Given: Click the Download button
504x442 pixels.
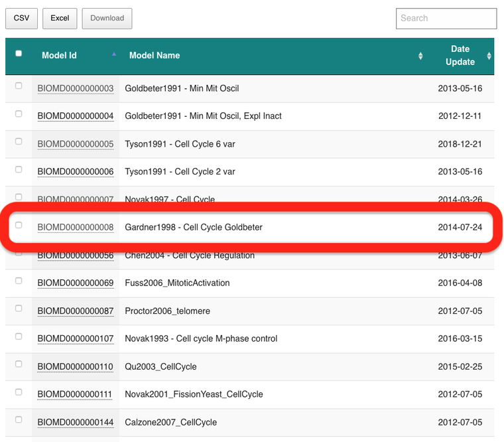Looking at the screenshot, I should tap(107, 19).
